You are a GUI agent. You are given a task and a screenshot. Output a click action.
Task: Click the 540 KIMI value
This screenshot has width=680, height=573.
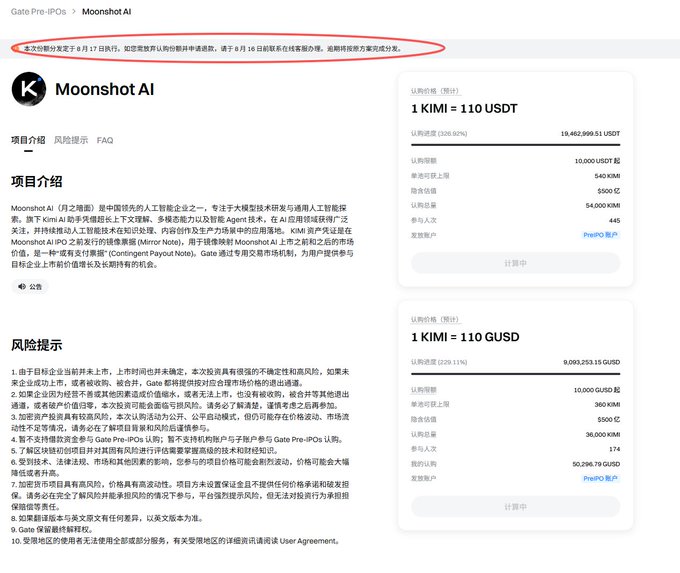(607, 176)
